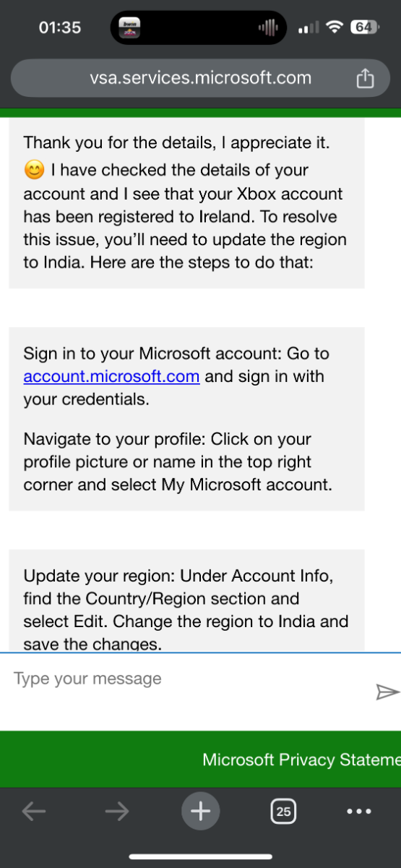Screen dimensions: 401x868
Task: Tap the Wi-Fi icon in status bar
Action: [x=334, y=27]
